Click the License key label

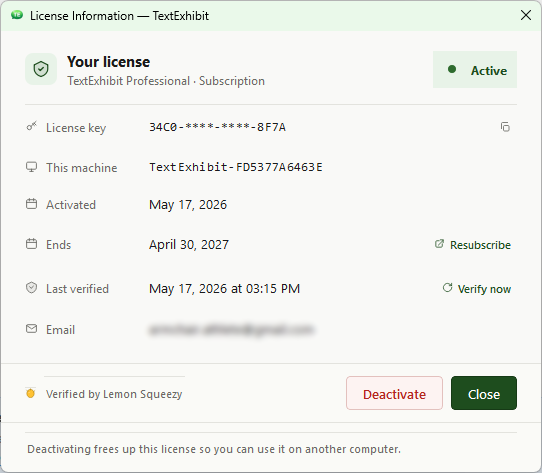(76, 128)
